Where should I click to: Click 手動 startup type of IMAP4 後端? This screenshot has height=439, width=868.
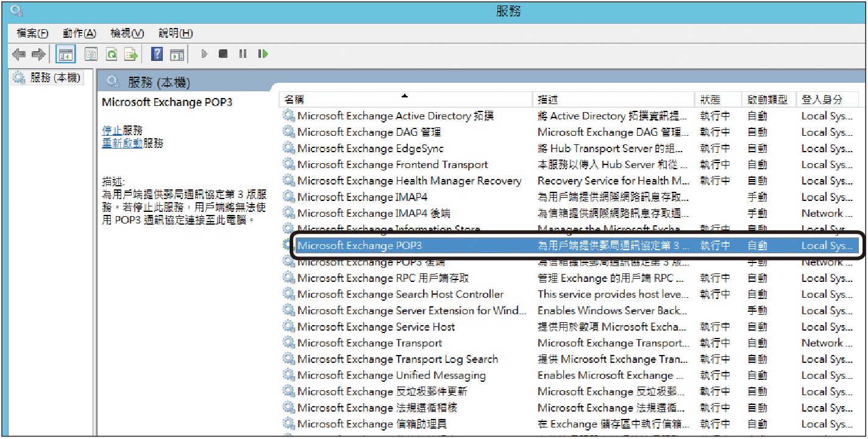coord(757,213)
